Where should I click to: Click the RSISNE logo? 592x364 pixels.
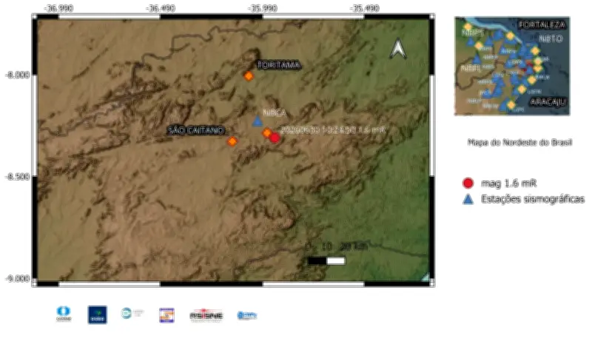pos(206,315)
